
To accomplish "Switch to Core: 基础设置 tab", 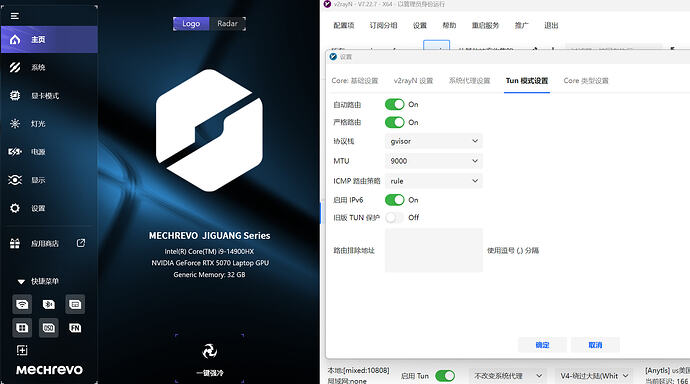I will [x=355, y=81].
